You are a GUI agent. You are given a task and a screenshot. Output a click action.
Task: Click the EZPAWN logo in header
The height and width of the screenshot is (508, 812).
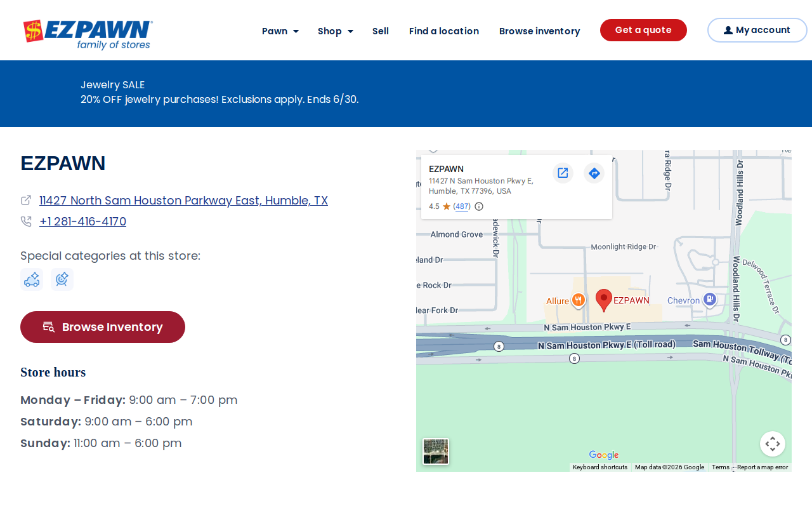88,34
